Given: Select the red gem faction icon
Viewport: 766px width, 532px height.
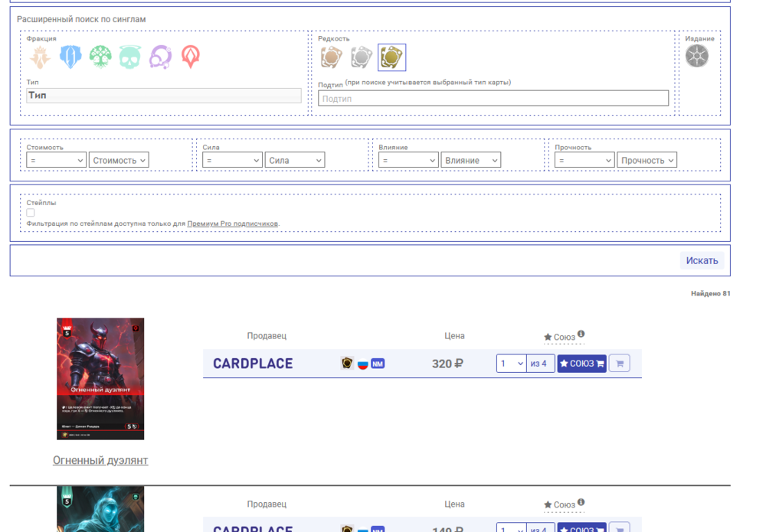Looking at the screenshot, I should click(x=189, y=57).
